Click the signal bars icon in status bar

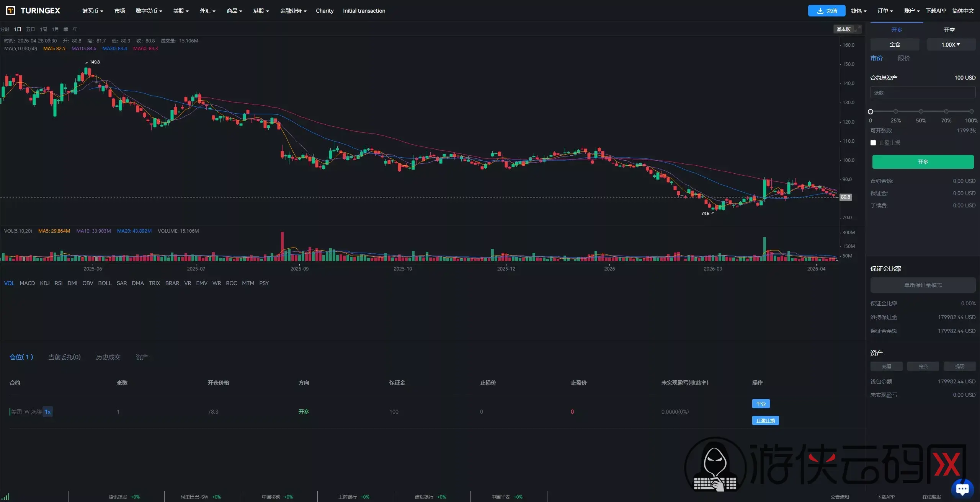(6, 497)
